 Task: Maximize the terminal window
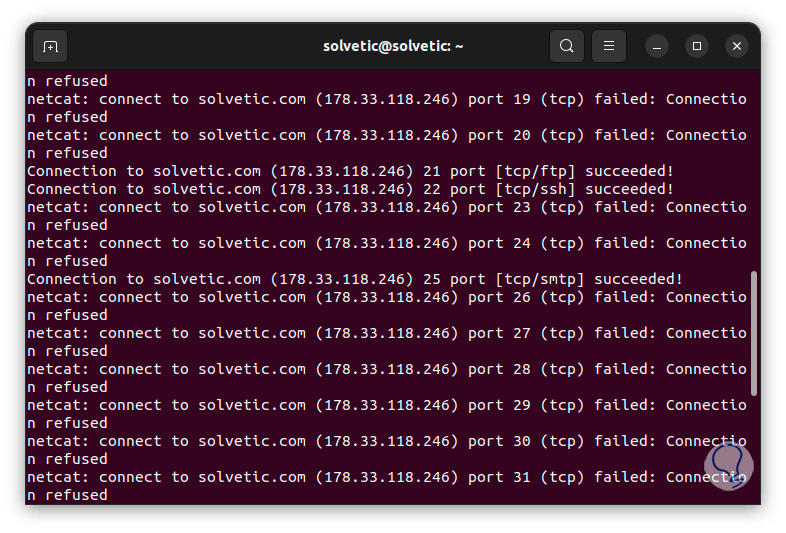(x=697, y=46)
